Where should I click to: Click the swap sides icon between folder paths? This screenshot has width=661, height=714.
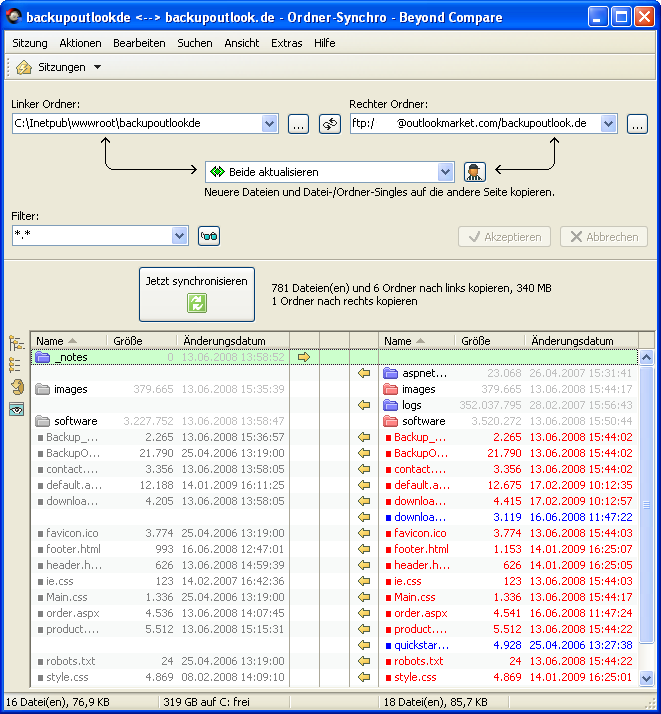point(330,124)
